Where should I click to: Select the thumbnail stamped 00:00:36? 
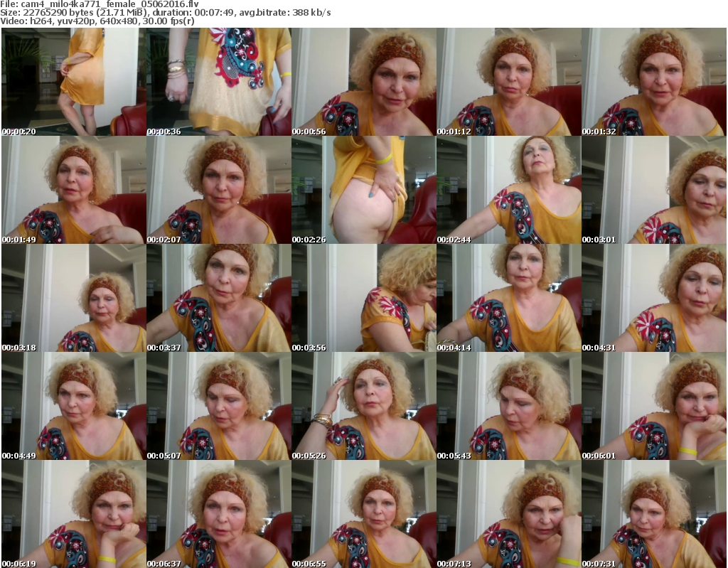point(219,82)
